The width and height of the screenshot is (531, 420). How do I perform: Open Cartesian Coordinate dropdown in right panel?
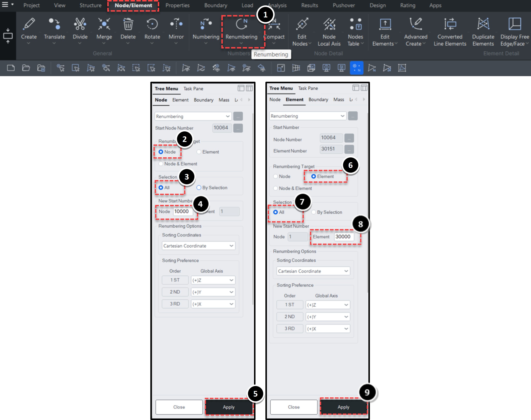[x=313, y=271]
